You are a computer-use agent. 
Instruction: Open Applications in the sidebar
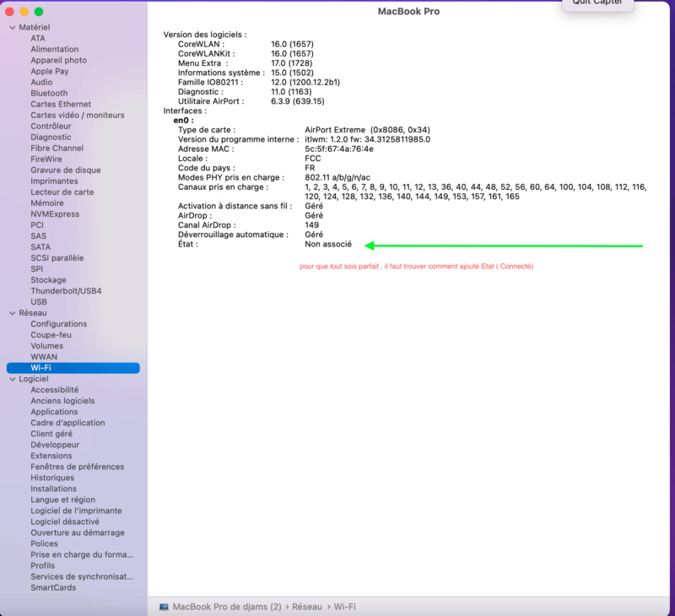[x=54, y=412]
